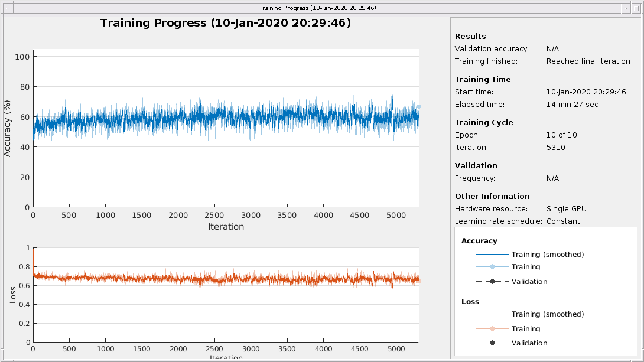Screen dimensions: 644x362
Task: Click the Loss legend heading
Action: pyautogui.click(x=470, y=302)
